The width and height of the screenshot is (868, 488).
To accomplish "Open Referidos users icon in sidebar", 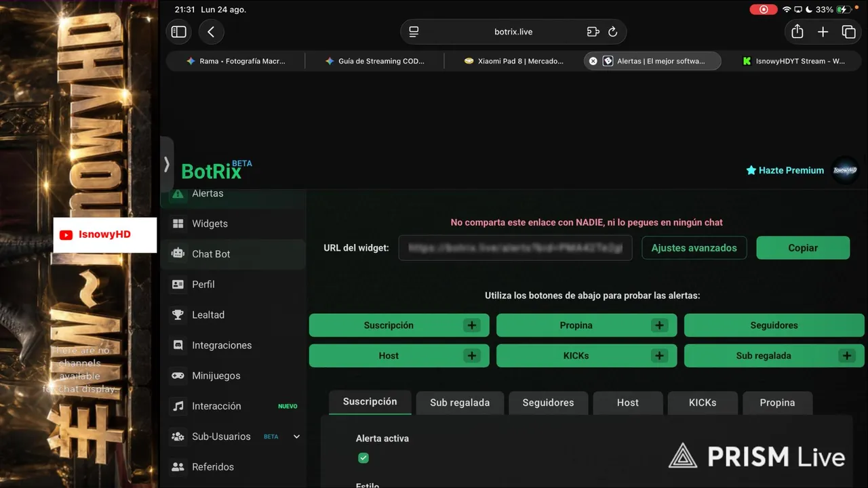I will [x=178, y=467].
